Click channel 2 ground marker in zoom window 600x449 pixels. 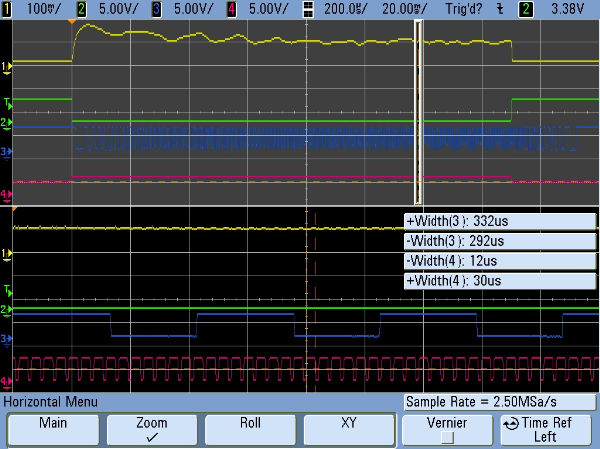pyautogui.click(x=6, y=309)
